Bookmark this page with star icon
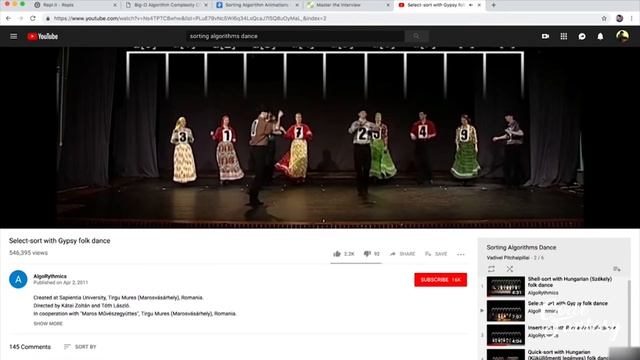This screenshot has width=640, height=360. click(604, 18)
